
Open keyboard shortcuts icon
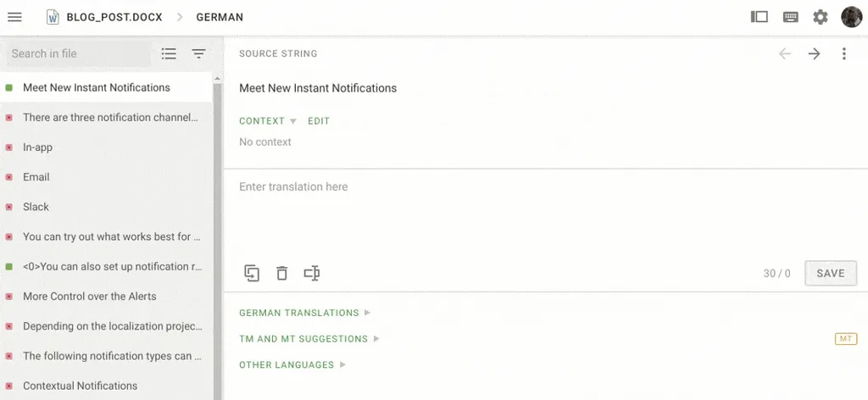tap(790, 17)
